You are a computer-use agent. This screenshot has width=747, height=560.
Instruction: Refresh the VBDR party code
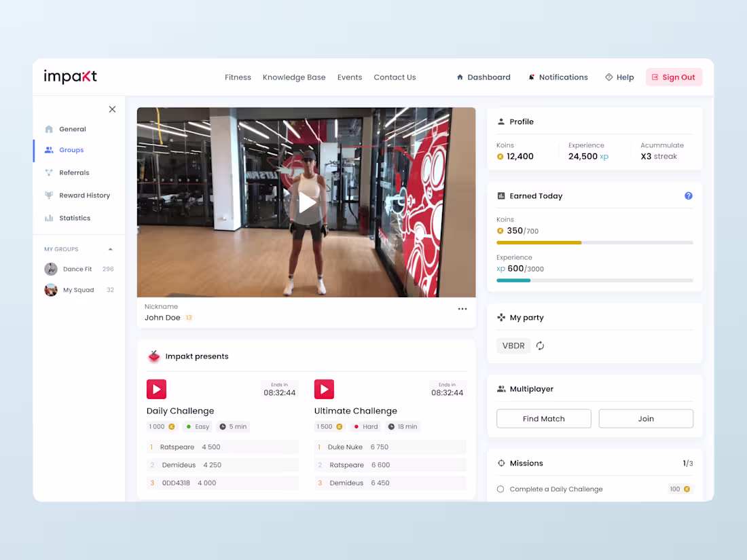(x=540, y=346)
